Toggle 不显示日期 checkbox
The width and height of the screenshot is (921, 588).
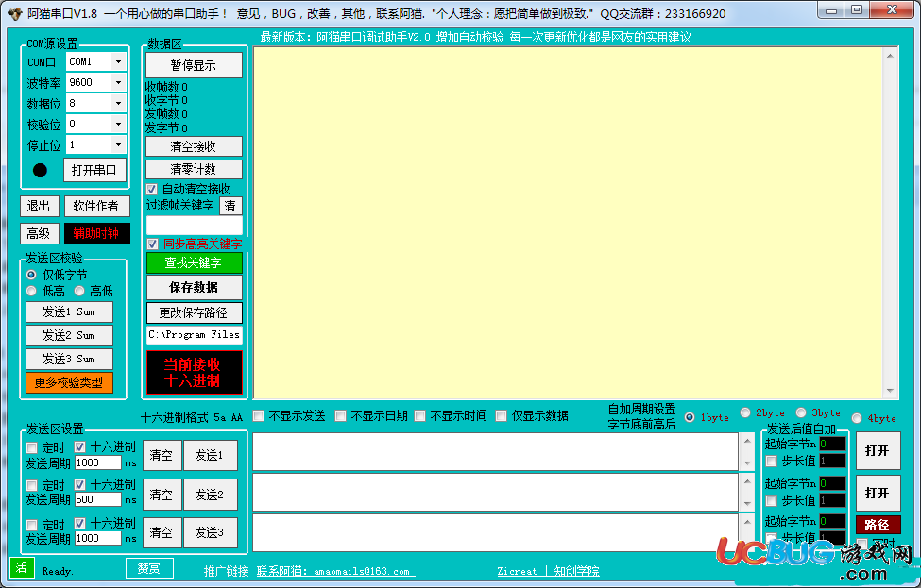click(x=341, y=416)
